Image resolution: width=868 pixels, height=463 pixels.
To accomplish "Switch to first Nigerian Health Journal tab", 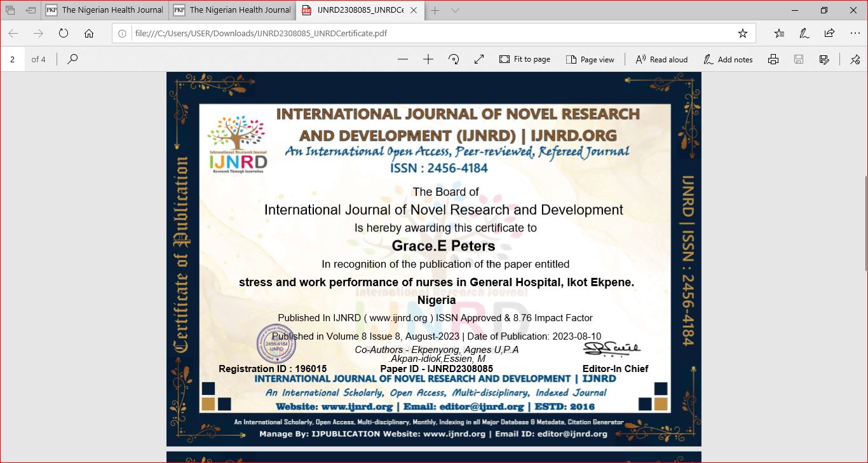I will point(105,10).
